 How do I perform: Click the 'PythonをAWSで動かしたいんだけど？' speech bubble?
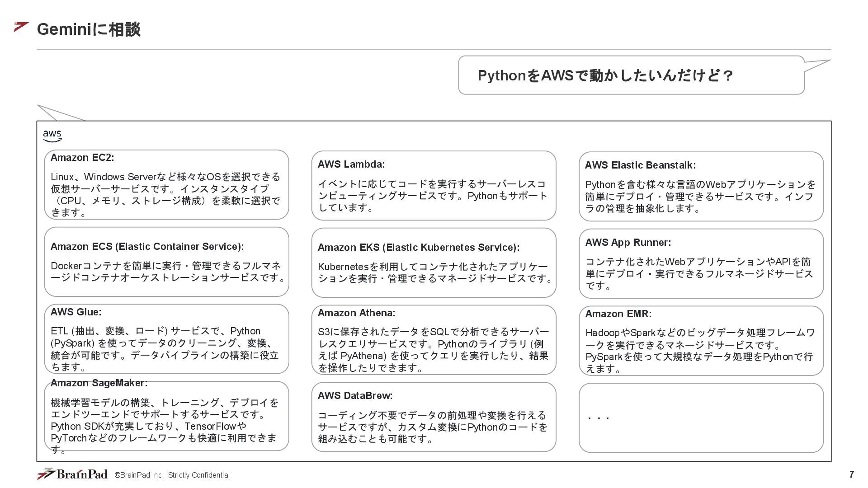click(x=631, y=75)
